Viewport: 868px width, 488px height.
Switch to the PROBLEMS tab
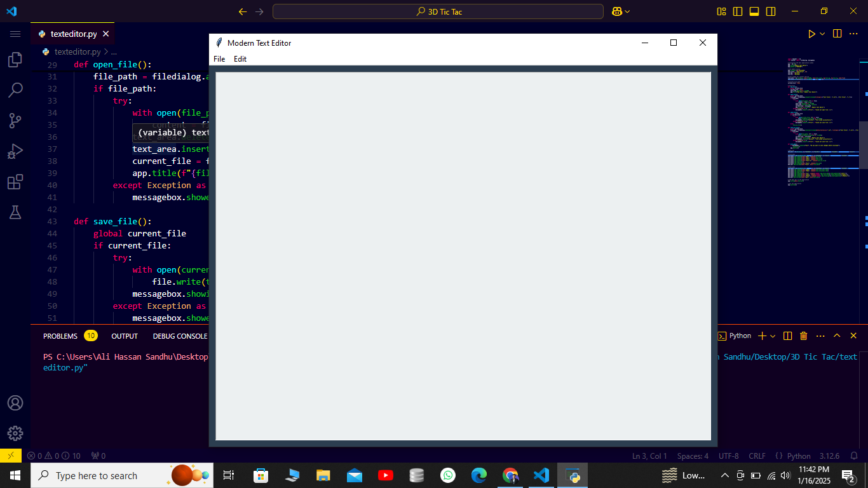coord(60,336)
